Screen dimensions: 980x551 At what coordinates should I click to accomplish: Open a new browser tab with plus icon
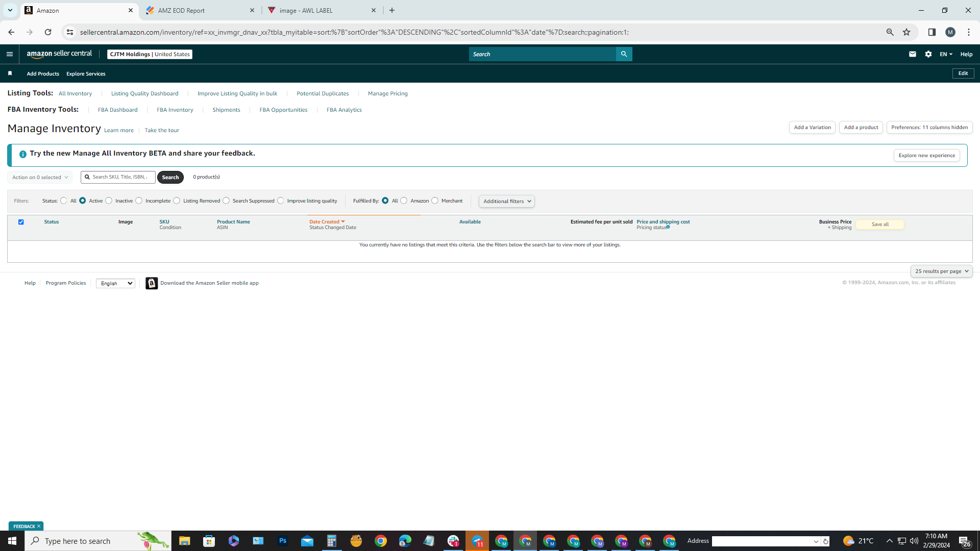click(392, 10)
